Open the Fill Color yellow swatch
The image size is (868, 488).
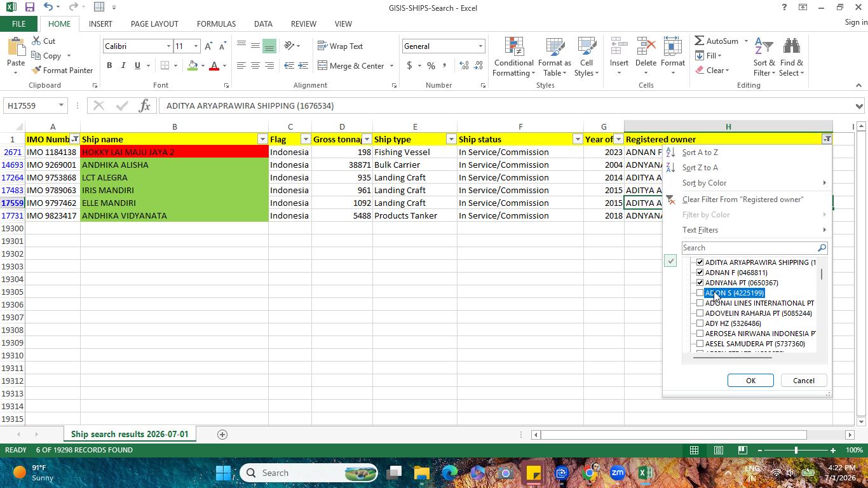click(193, 65)
